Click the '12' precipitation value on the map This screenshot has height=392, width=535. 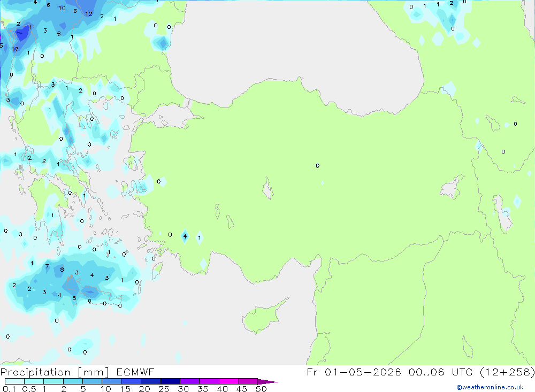[x=89, y=14]
